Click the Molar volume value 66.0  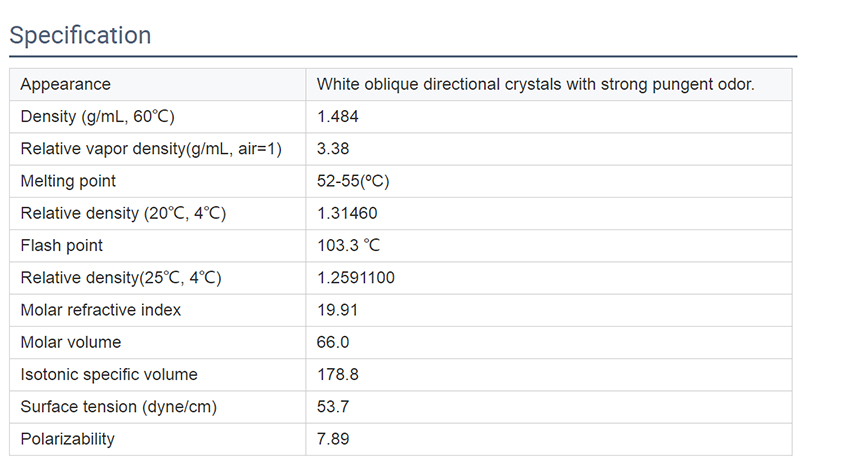pos(333,342)
